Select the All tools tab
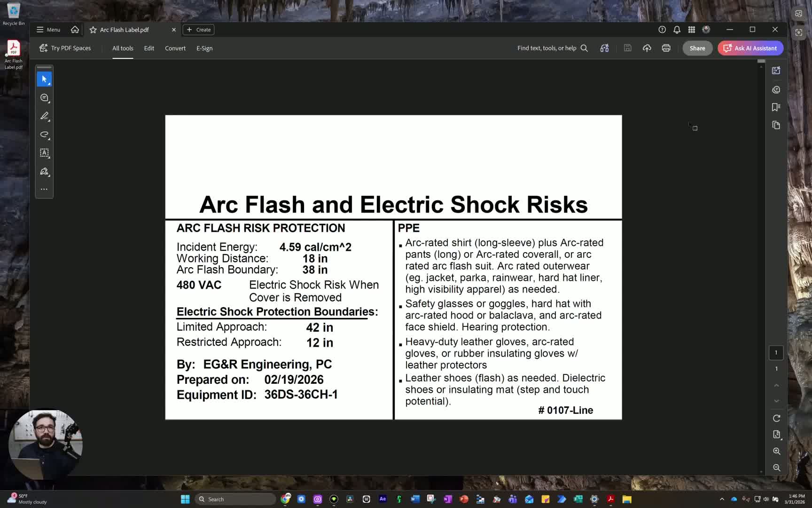 pos(123,48)
